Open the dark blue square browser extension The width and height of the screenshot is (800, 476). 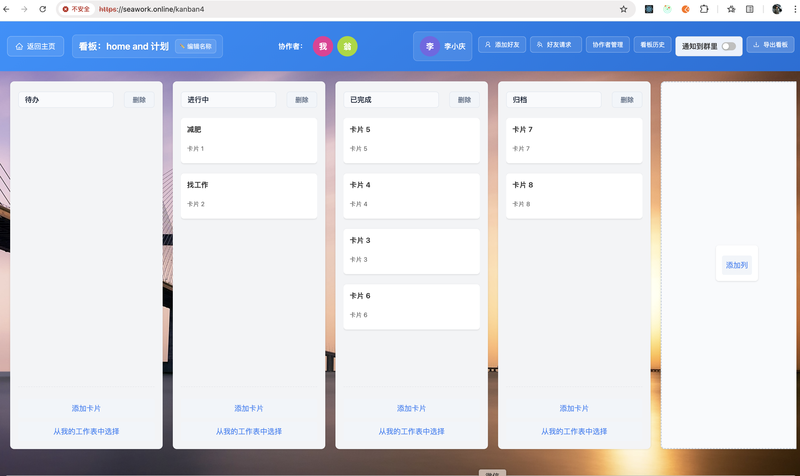click(649, 9)
